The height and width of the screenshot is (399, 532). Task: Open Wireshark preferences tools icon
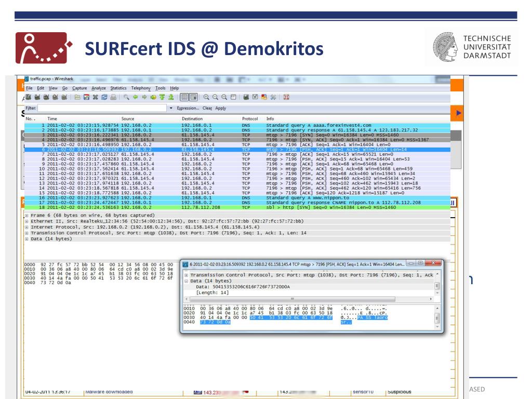pyautogui.click(x=273, y=97)
